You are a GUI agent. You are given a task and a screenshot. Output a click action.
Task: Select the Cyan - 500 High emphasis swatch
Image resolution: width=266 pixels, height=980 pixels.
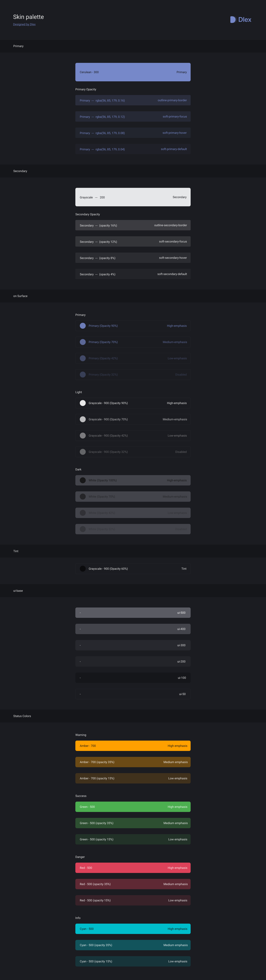tap(133, 929)
